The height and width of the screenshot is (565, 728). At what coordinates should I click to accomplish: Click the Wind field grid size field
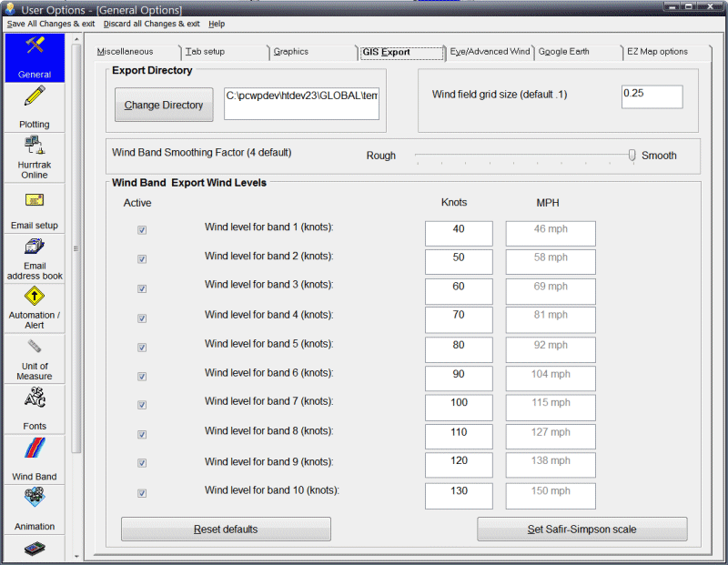(x=652, y=96)
